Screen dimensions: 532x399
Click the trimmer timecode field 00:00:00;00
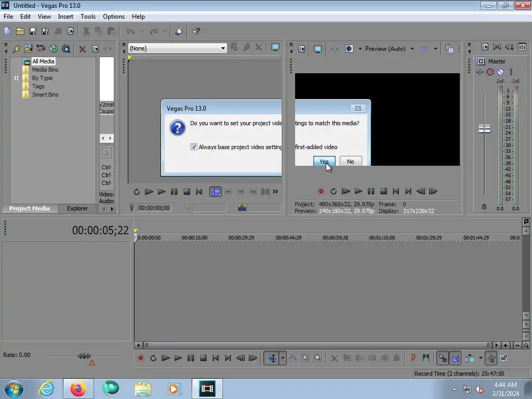tap(154, 208)
